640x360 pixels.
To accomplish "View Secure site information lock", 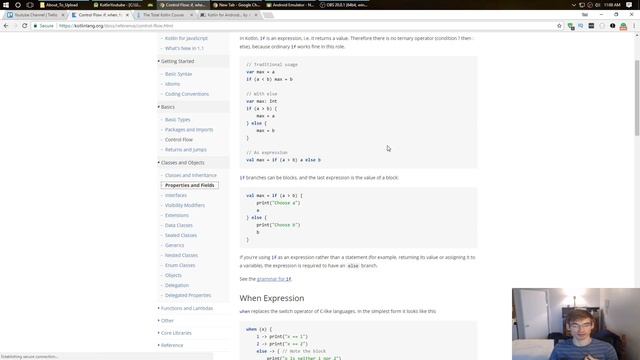I will [43, 26].
